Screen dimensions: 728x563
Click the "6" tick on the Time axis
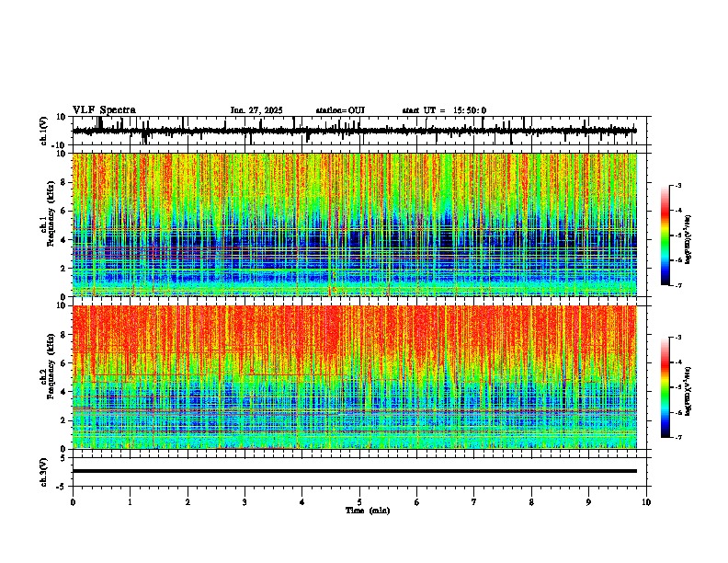417,502
